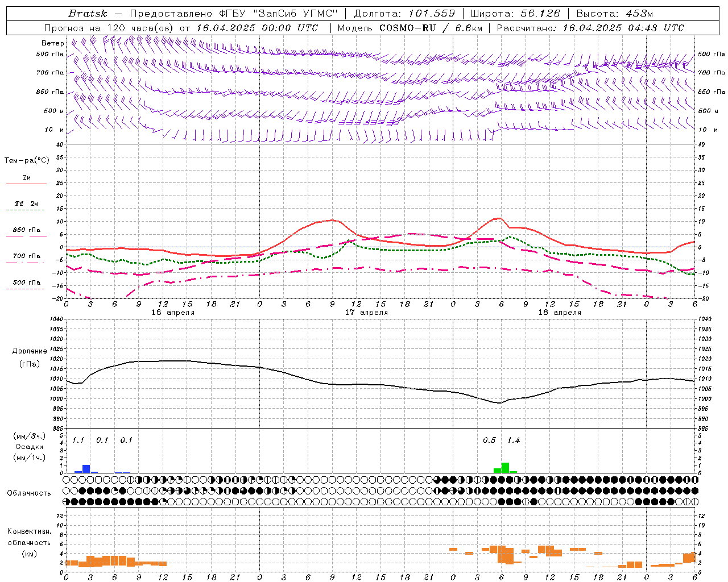Click the 'Осадки' precipitation label
Viewport: 728px width, 582px height.
pos(30,447)
